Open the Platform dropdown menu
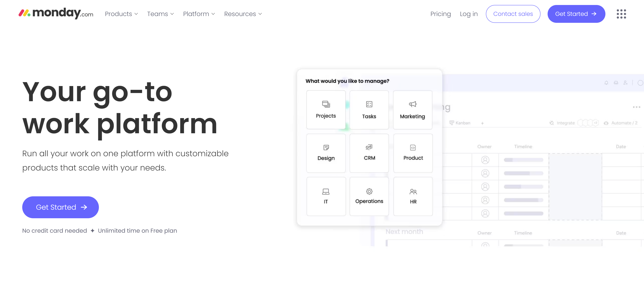 point(199,14)
